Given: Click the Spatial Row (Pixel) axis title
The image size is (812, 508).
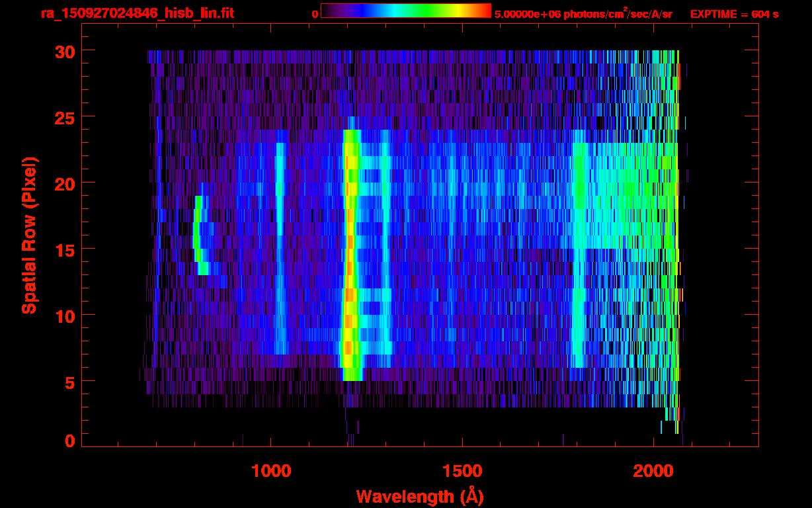Looking at the screenshot, I should click(x=29, y=235).
